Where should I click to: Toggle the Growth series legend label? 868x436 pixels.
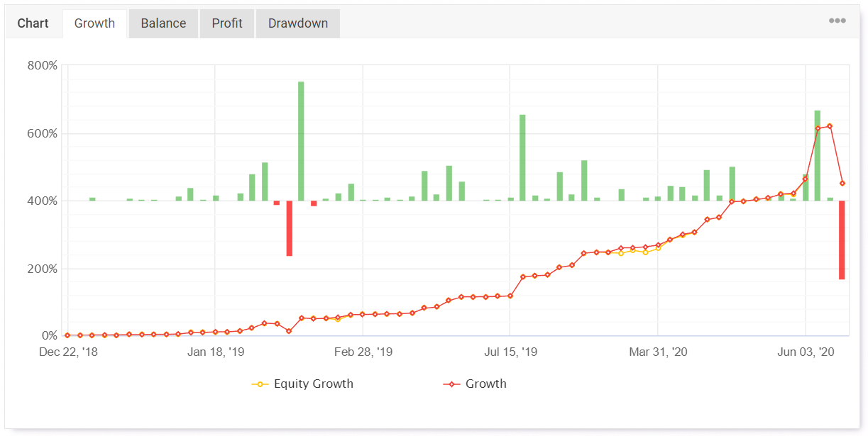point(485,384)
